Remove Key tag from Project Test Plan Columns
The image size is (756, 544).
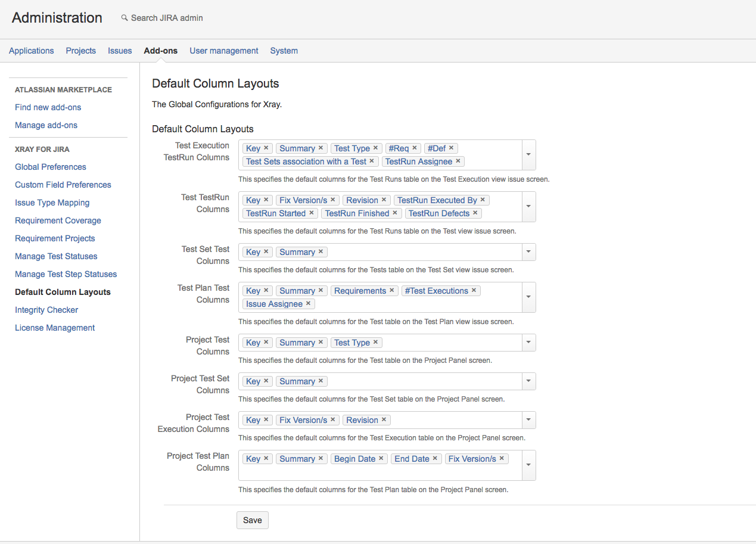266,458
